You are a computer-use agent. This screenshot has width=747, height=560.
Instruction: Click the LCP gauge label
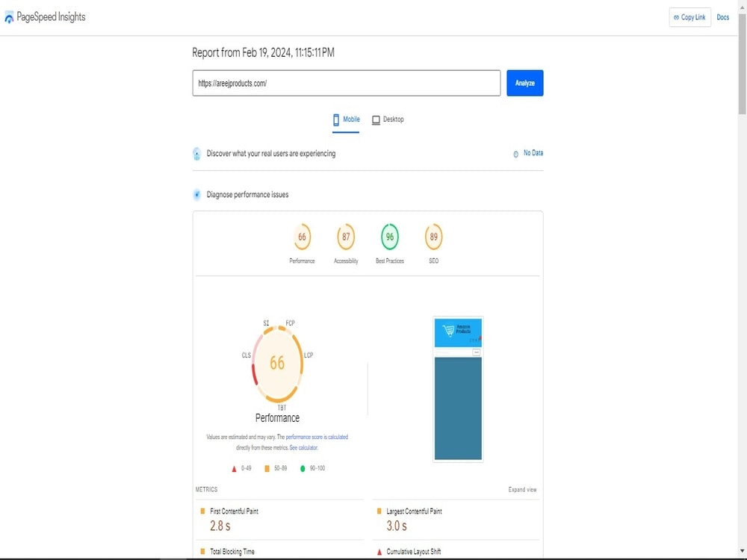coord(309,355)
